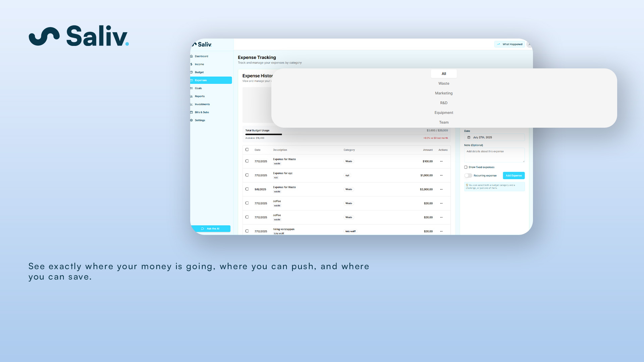Image resolution: width=644 pixels, height=362 pixels.
Task: Enable Show fixed expenses checkbox
Action: click(x=466, y=167)
